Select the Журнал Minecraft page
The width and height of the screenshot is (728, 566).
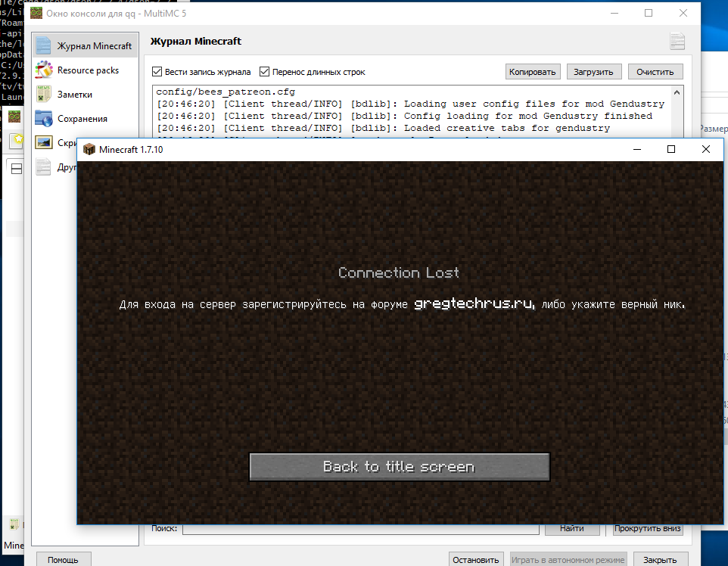(86, 45)
